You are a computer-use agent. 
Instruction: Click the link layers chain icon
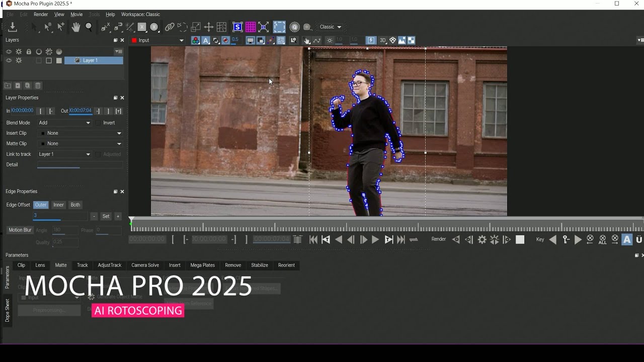click(170, 27)
